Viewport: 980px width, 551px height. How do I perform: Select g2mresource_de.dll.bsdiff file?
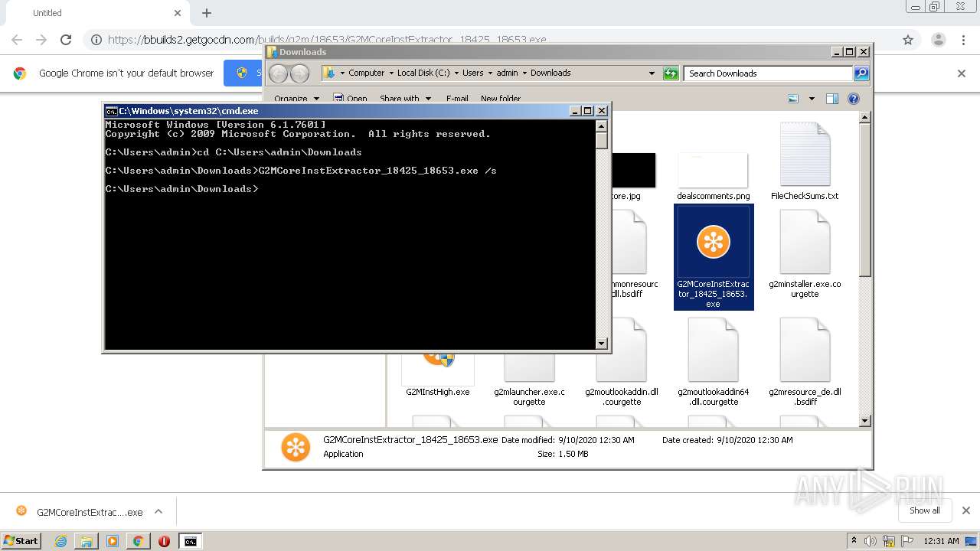pyautogui.click(x=805, y=364)
